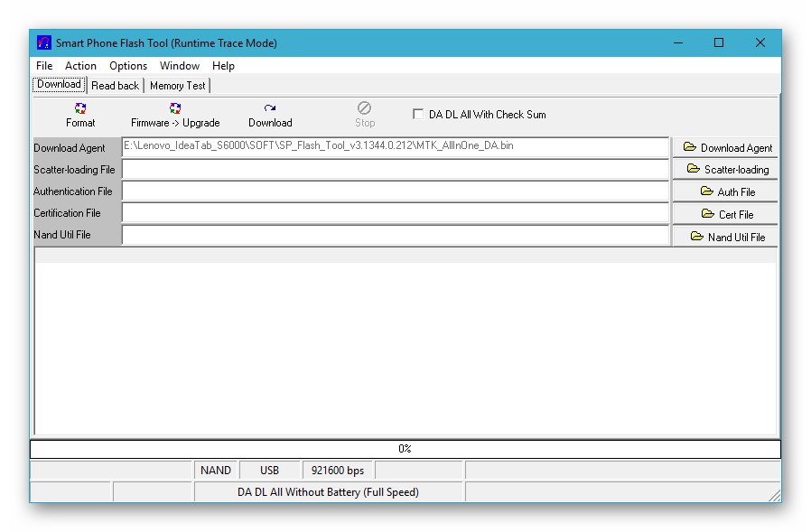Click the empty Scatter-loading File field
Screen dimensions: 811x532
[396, 169]
